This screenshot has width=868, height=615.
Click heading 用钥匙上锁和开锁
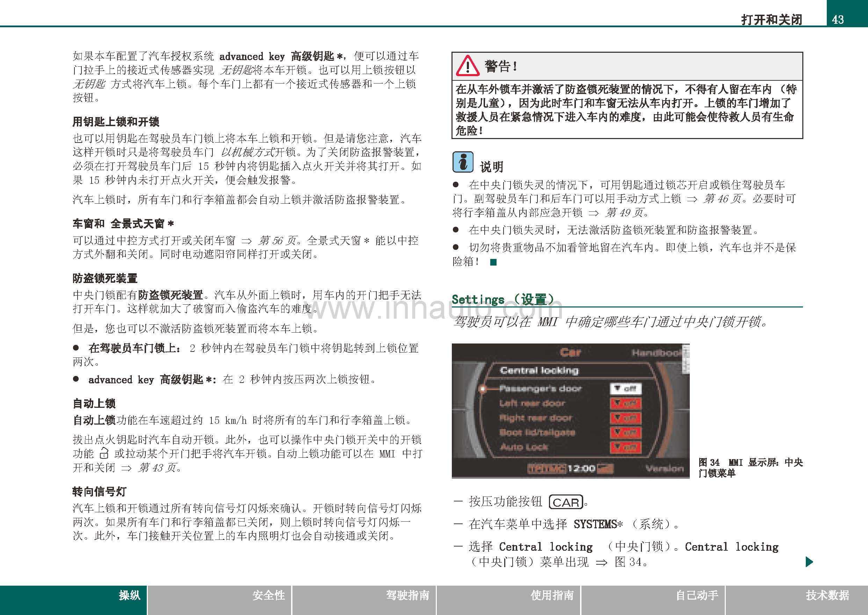pyautogui.click(x=116, y=122)
